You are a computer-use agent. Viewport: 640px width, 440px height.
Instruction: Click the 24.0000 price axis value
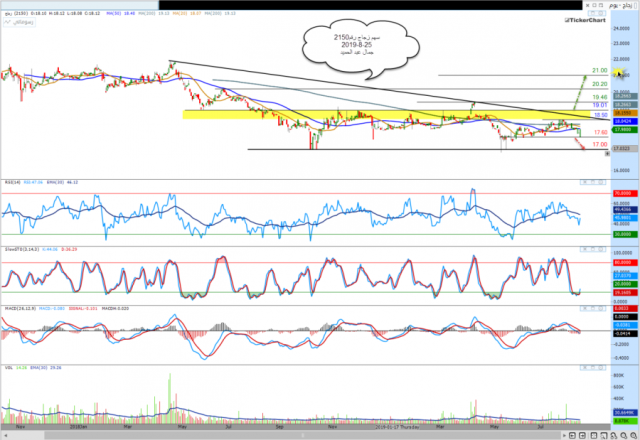pyautogui.click(x=621, y=29)
